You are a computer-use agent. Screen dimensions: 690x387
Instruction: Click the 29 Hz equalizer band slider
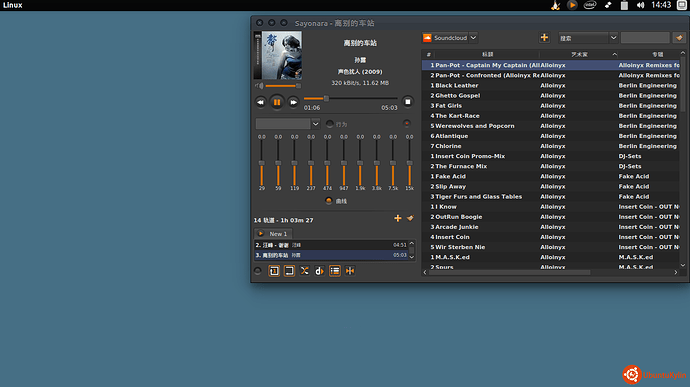click(262, 163)
